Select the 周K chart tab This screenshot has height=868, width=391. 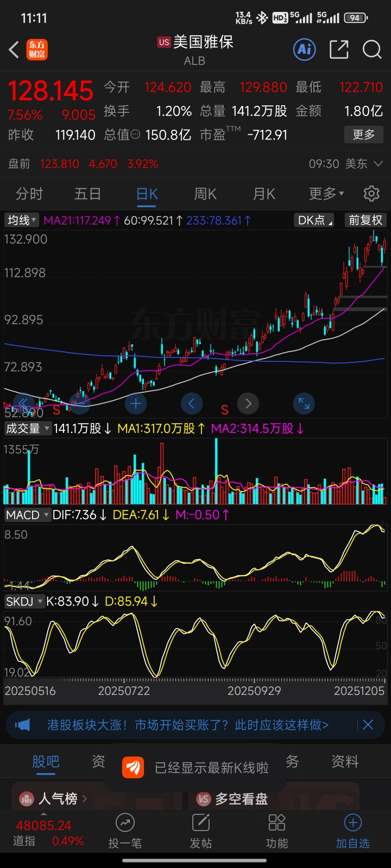pyautogui.click(x=205, y=194)
